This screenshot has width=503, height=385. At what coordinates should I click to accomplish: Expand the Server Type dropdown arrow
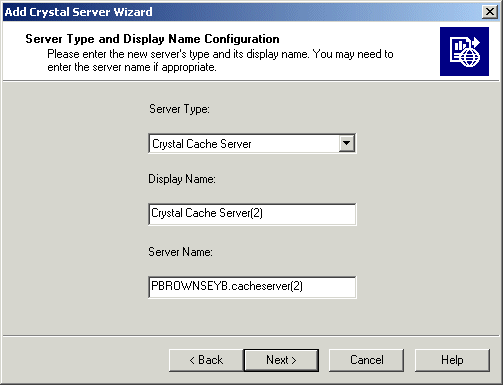[347, 143]
